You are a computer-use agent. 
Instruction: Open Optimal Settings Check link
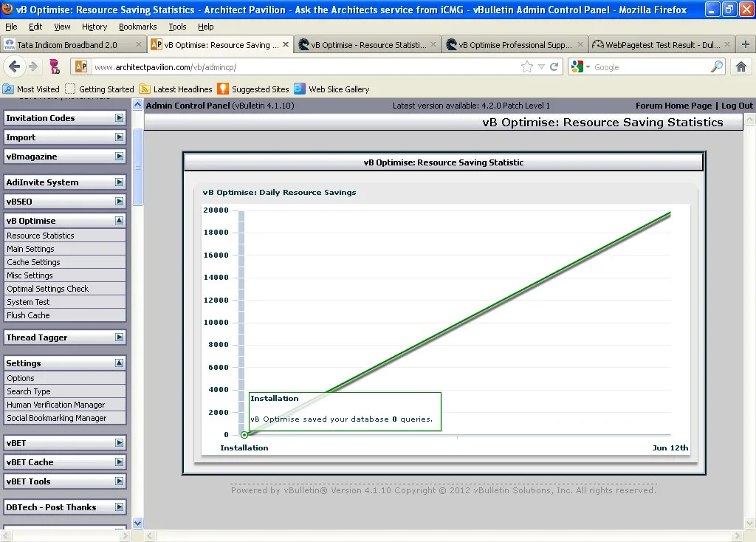tap(48, 289)
